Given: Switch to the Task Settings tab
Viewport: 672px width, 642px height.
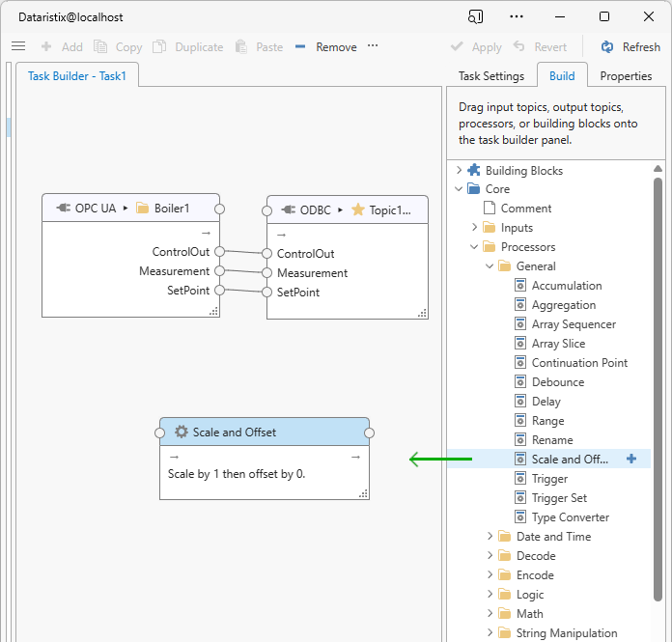Looking at the screenshot, I should tap(490, 75).
